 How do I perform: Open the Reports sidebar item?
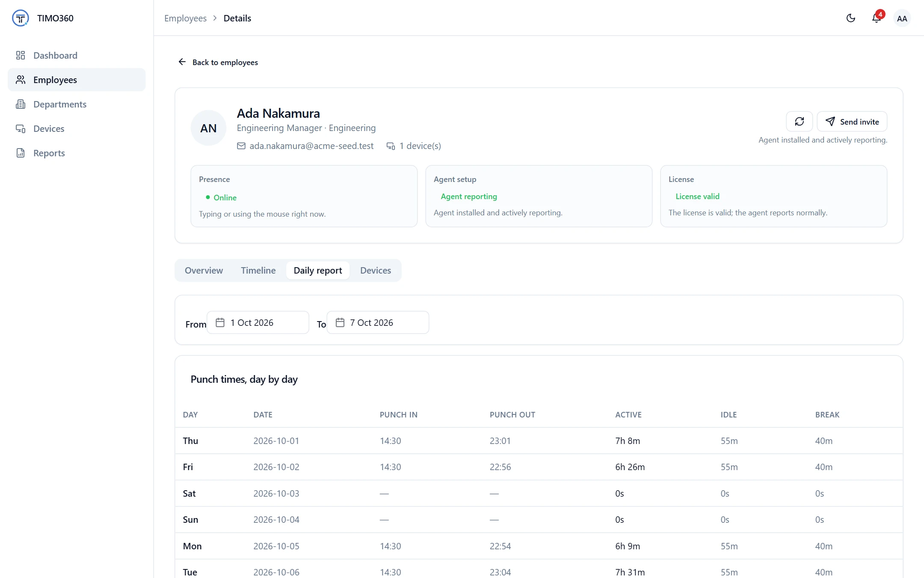pos(77,153)
